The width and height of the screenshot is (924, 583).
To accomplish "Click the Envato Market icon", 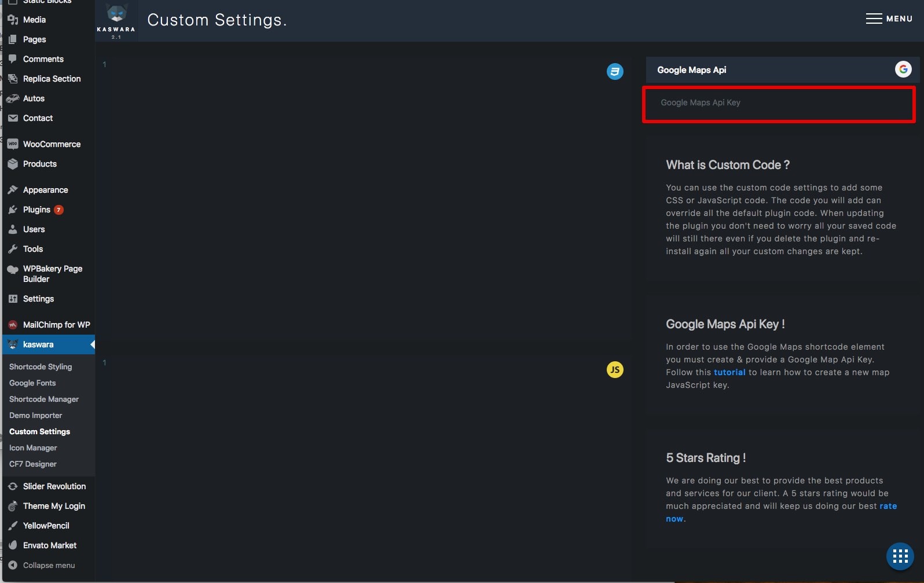I will [13, 545].
